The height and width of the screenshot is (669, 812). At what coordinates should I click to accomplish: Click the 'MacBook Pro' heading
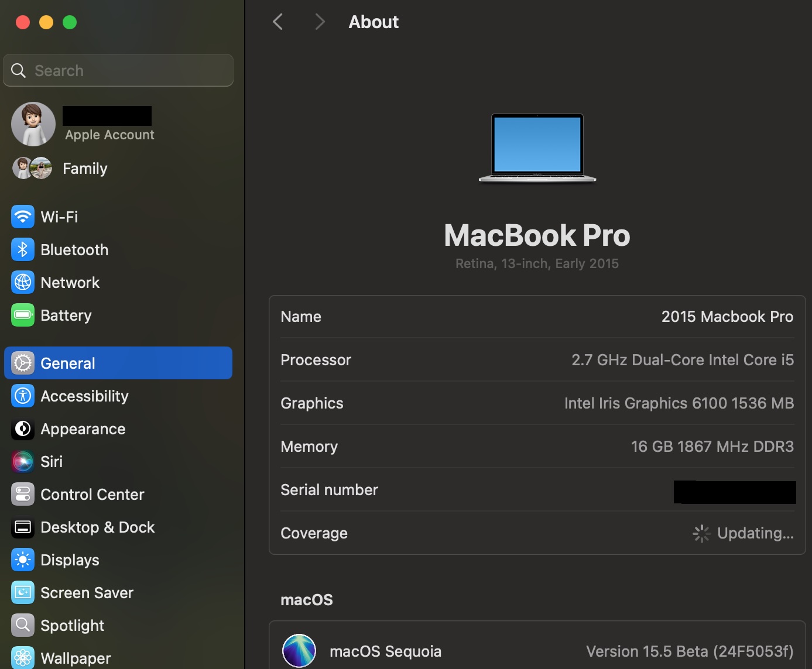(537, 235)
